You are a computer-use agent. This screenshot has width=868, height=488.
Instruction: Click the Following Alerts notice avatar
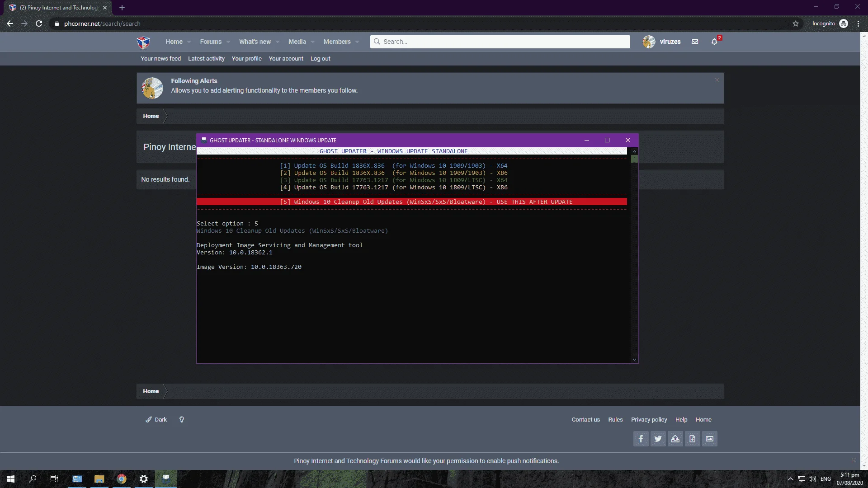pos(152,88)
